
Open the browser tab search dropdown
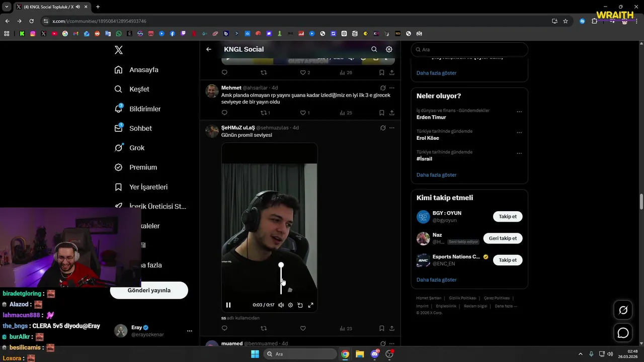click(x=7, y=7)
